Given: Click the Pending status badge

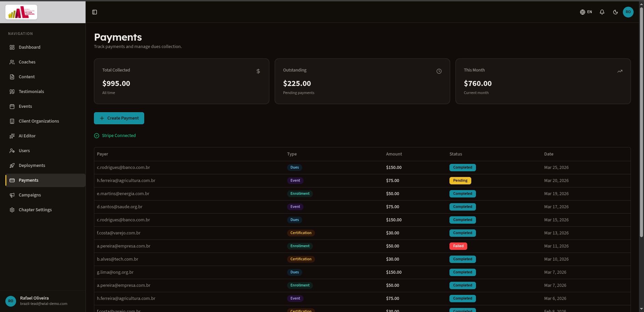Looking at the screenshot, I should tap(460, 181).
